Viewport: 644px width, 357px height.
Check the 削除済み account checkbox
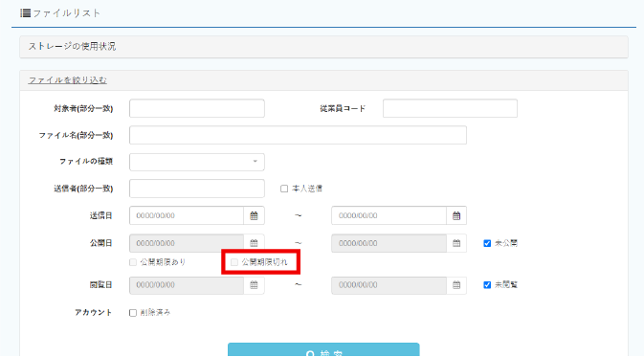pos(133,313)
